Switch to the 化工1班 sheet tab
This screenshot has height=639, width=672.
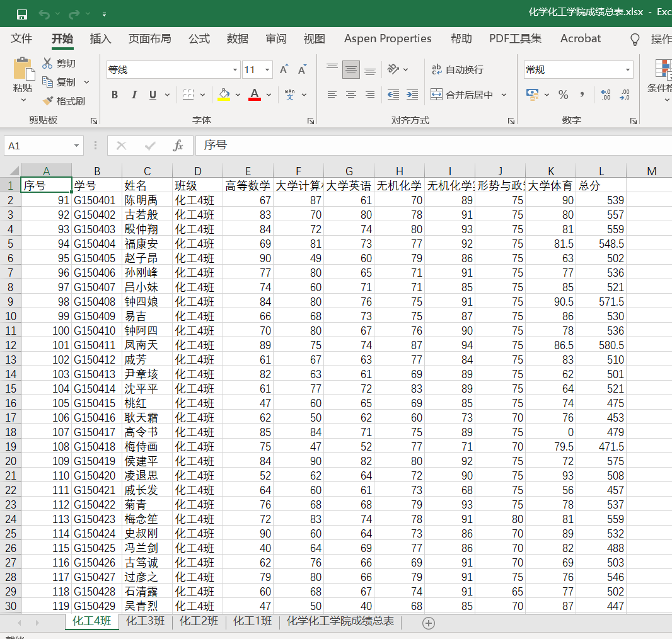coord(252,621)
